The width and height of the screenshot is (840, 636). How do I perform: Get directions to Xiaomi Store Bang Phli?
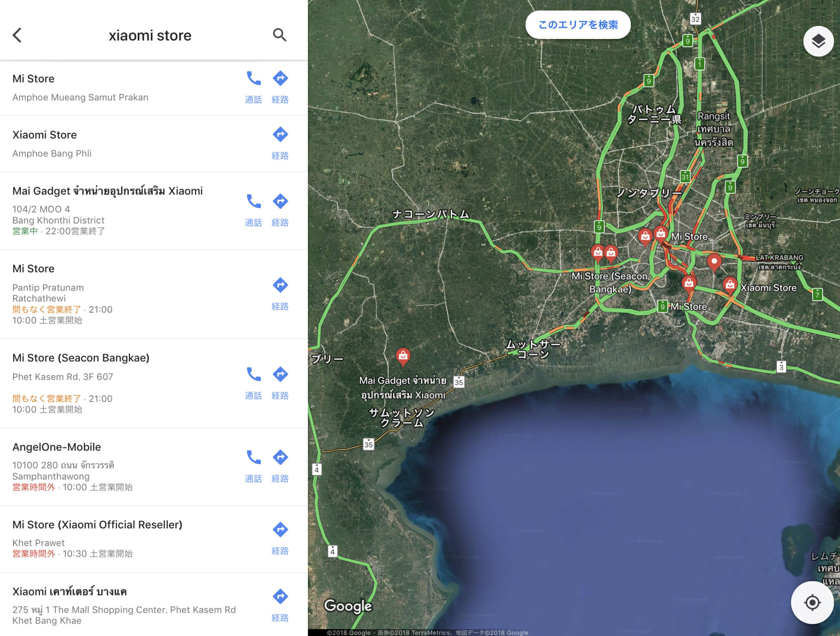click(280, 135)
